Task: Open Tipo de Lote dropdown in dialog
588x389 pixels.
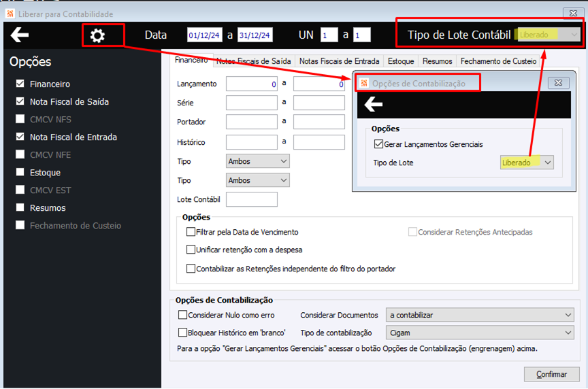Action: [527, 163]
